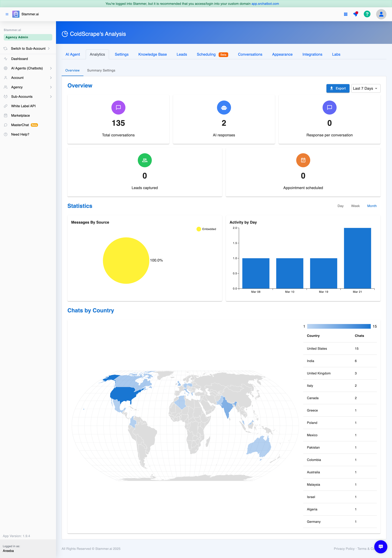This screenshot has height=558, width=392.
Task: Click the orange Appointment scheduled calendar icon
Action: (x=303, y=160)
